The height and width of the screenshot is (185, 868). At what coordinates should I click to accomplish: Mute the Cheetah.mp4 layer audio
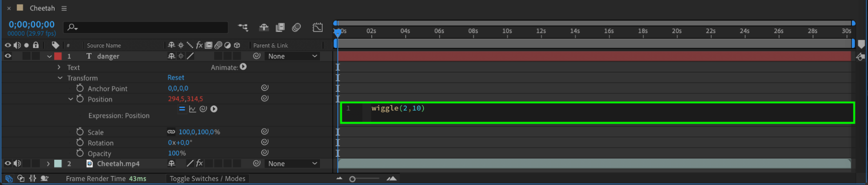(17, 163)
